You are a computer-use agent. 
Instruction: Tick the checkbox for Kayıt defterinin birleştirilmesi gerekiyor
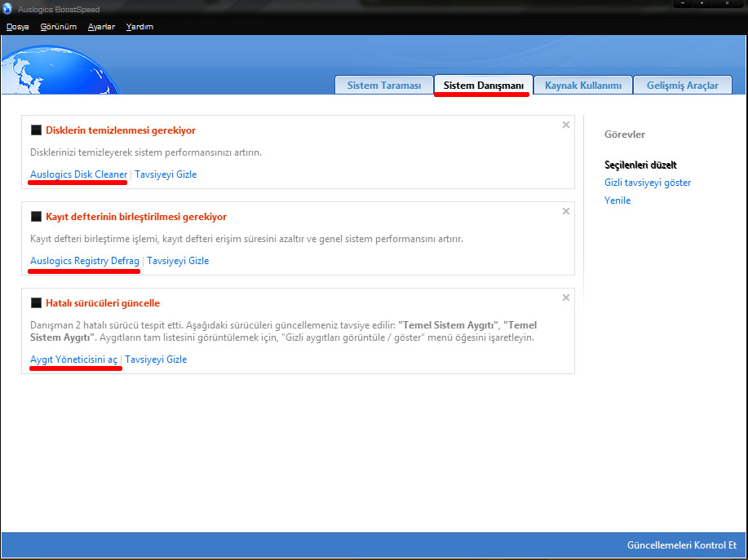36,216
